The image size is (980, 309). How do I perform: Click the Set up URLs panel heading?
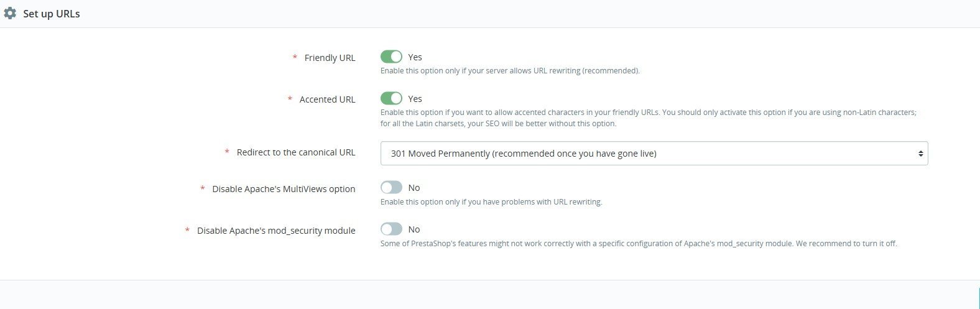click(52, 14)
